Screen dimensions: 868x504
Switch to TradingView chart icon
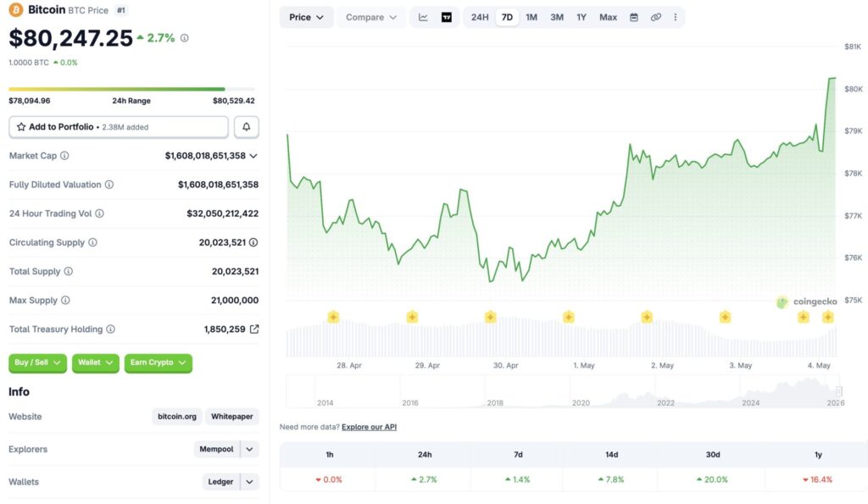447,17
